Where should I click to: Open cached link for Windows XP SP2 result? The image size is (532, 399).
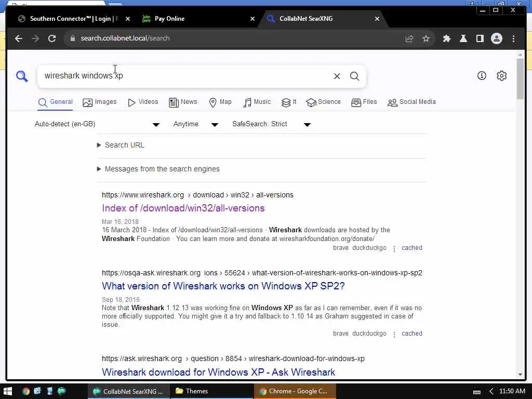[x=412, y=334]
